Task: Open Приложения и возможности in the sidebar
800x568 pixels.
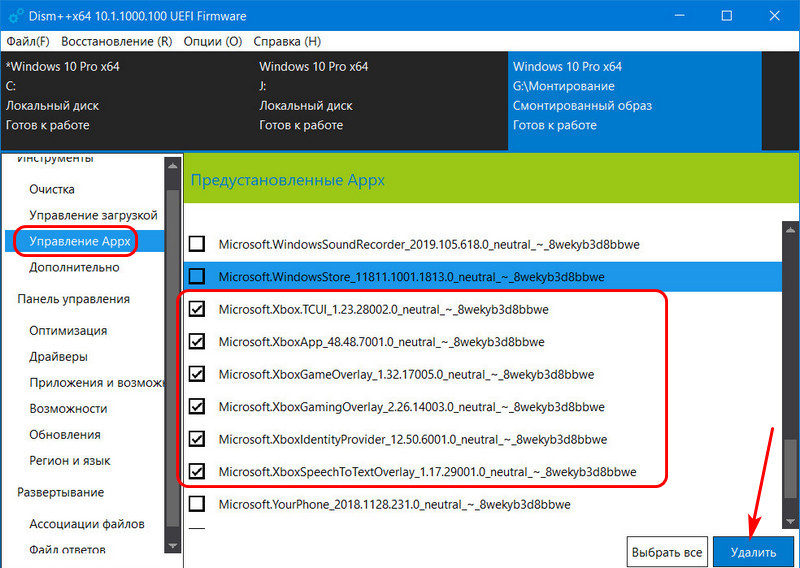Action: click(x=96, y=383)
